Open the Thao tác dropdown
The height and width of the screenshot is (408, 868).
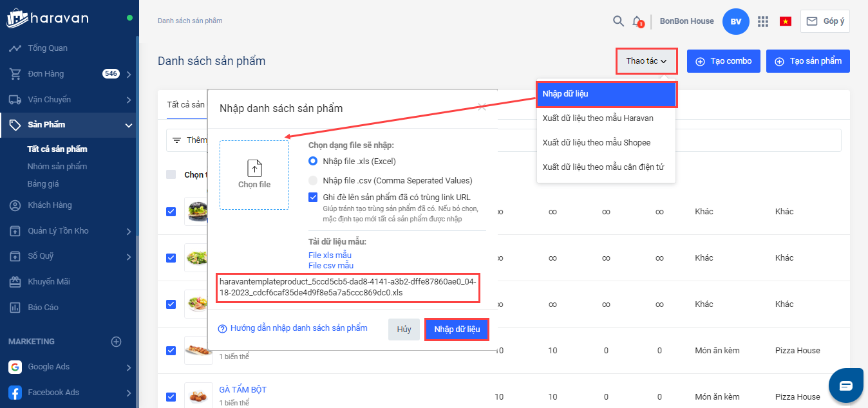pyautogui.click(x=646, y=61)
